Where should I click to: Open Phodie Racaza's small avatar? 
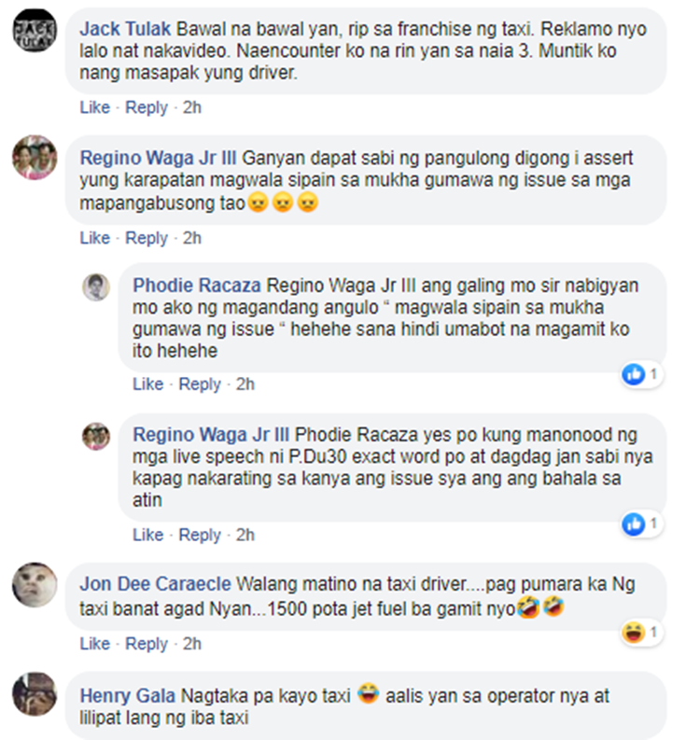96,286
